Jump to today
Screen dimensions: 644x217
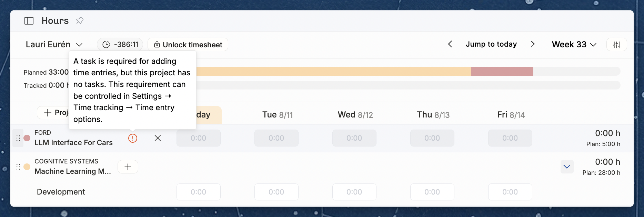[491, 44]
